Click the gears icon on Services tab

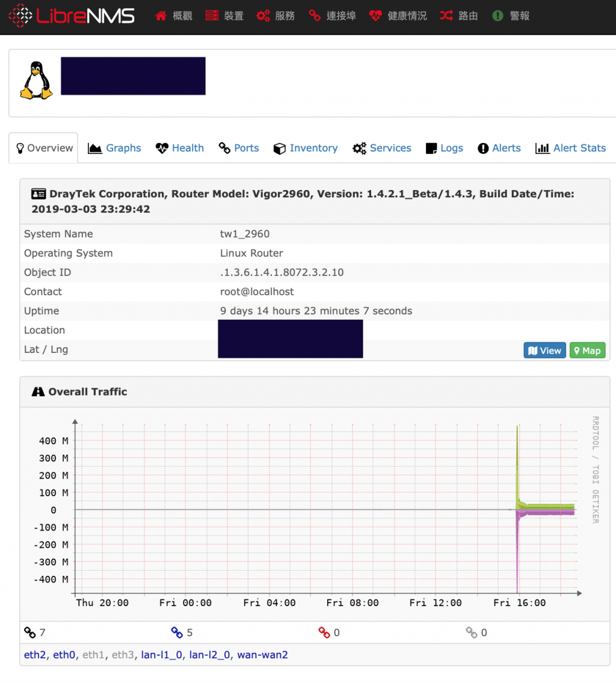point(360,148)
